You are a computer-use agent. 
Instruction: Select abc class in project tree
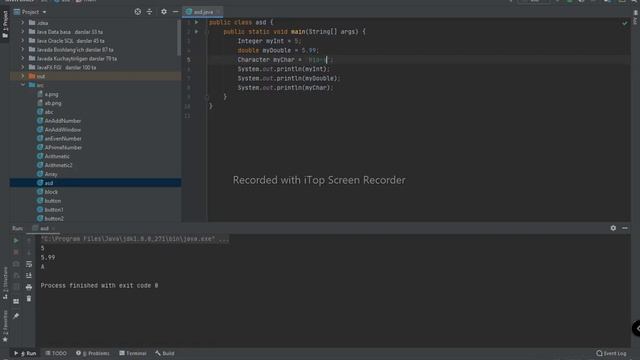49,112
